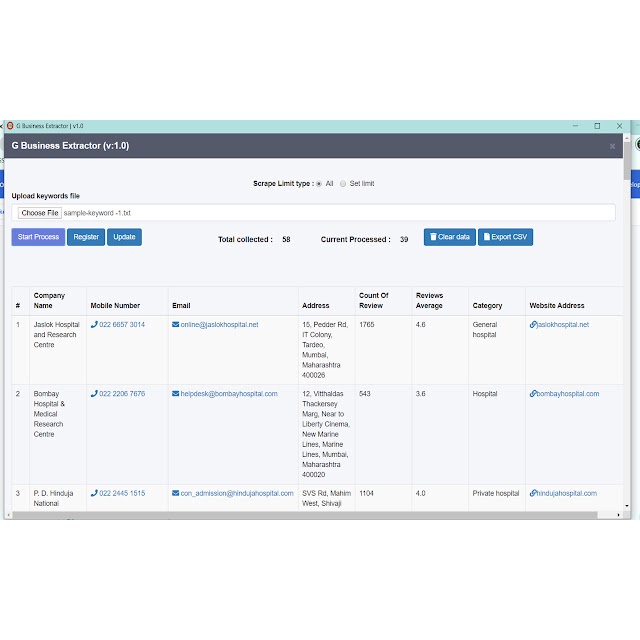This screenshot has height=640, width=640.
Task: Close the G Business Extractor dialog
Action: [x=612, y=147]
